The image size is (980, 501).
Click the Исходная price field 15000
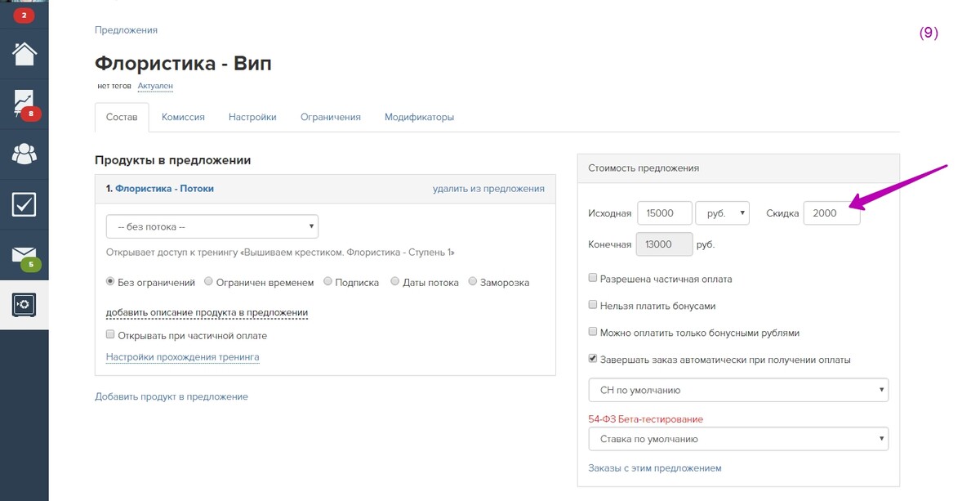(x=665, y=213)
